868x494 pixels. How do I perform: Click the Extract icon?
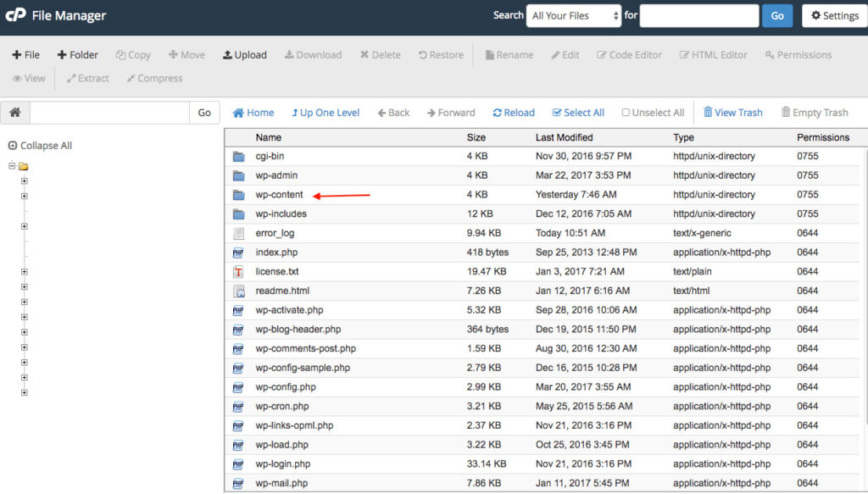(86, 78)
